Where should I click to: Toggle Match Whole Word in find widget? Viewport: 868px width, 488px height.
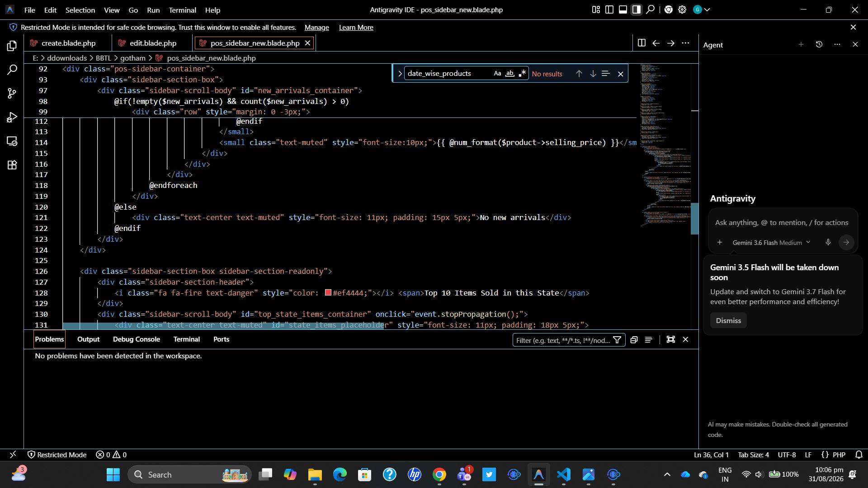[509, 73]
